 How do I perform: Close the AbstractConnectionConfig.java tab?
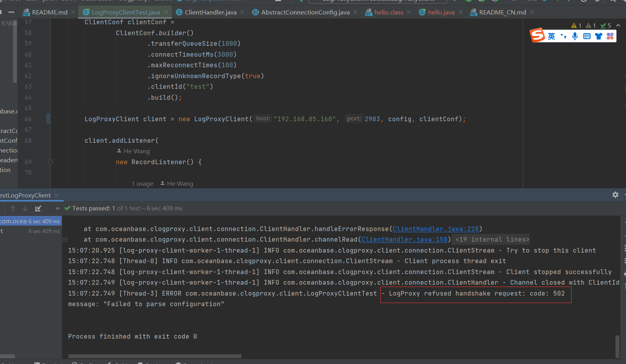pos(355,12)
